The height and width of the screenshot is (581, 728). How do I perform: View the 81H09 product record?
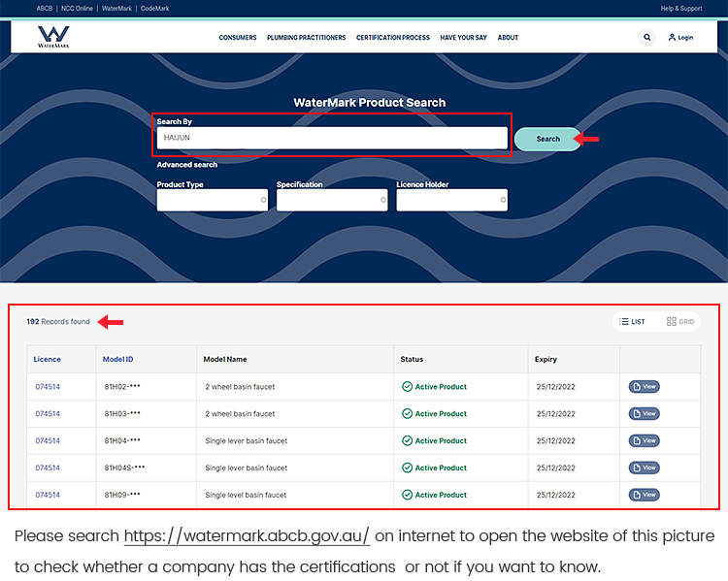click(x=644, y=495)
